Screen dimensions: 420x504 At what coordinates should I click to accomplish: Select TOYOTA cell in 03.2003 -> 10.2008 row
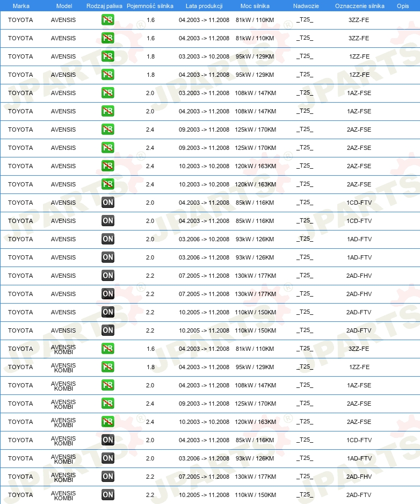tap(20, 56)
